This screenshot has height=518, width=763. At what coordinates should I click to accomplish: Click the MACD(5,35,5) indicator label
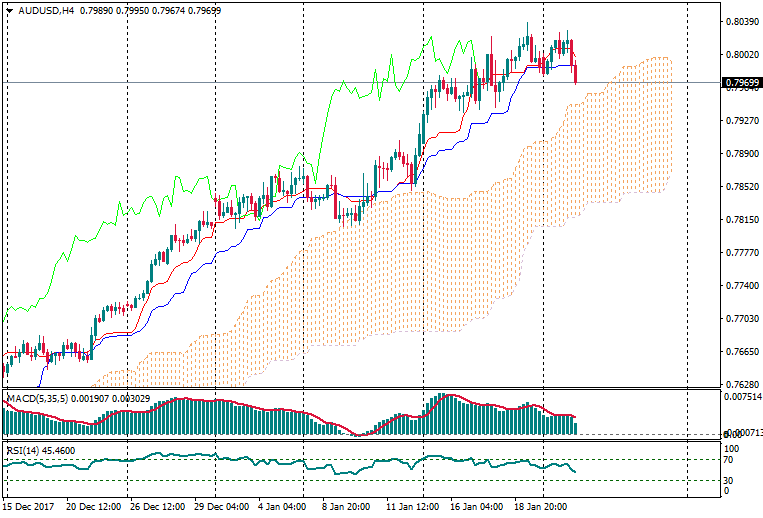coord(37,399)
